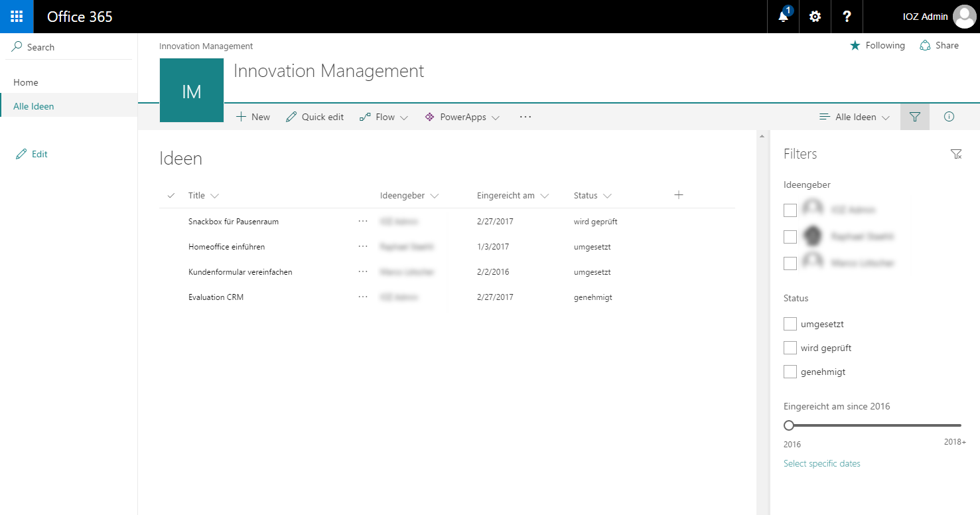
Task: Clear all filters using the Filters header icon
Action: click(x=955, y=154)
